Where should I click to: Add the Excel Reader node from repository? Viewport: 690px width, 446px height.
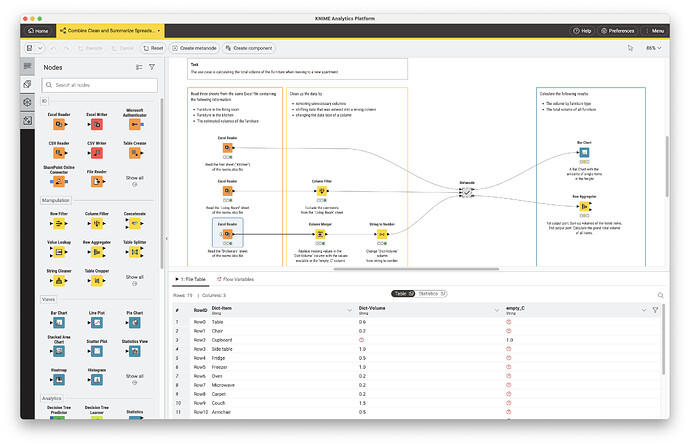coord(59,124)
